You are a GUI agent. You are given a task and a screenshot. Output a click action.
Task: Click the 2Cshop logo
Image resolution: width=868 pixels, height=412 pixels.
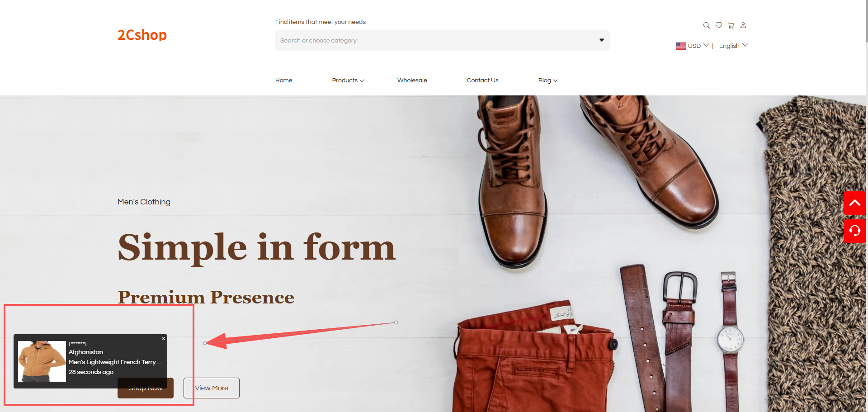coord(142,35)
